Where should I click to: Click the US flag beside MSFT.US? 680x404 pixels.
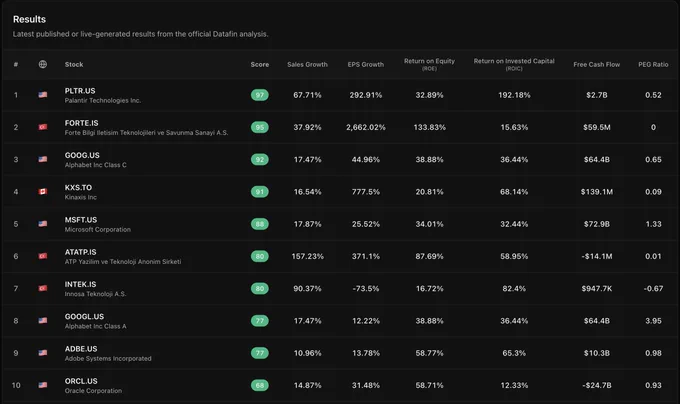(x=42, y=224)
